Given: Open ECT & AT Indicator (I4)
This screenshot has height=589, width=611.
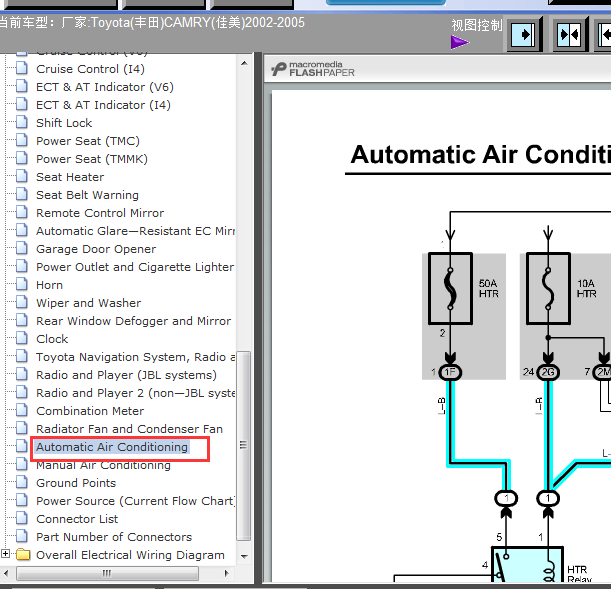Looking at the screenshot, I should click(x=103, y=105).
